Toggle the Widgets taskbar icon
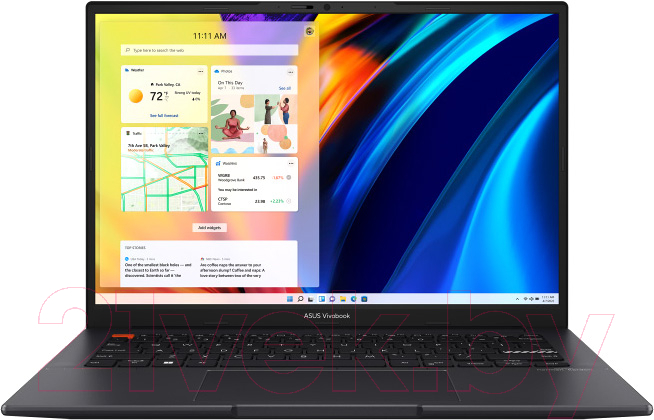This screenshot has width=654, height=420. [x=322, y=299]
